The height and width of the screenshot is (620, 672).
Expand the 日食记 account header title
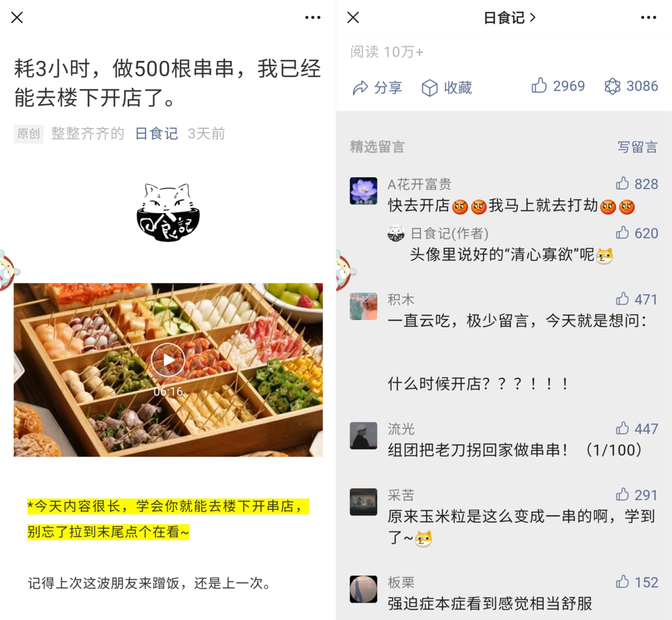pyautogui.click(x=509, y=17)
